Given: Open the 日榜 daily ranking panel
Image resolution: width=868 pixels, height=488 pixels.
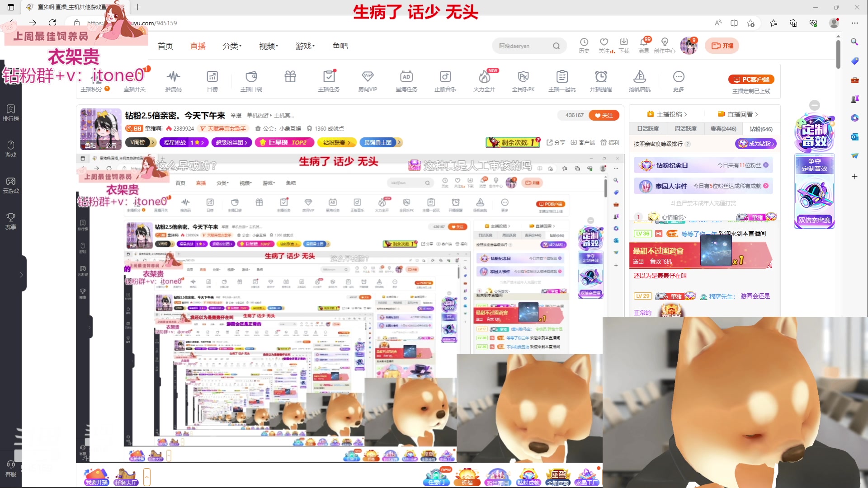Looking at the screenshot, I should coord(212,81).
